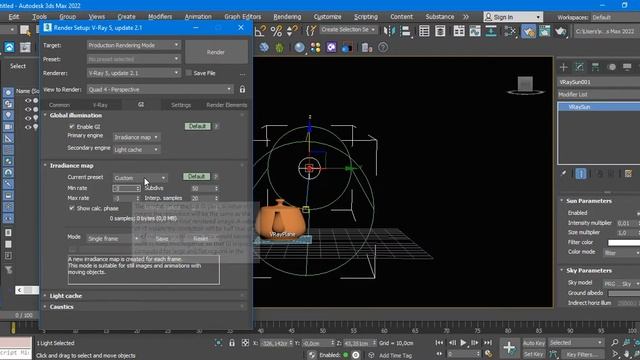Screen dimensions: 640x360
Task: Open Secondary engine Light cache dropdown
Action: point(136,150)
